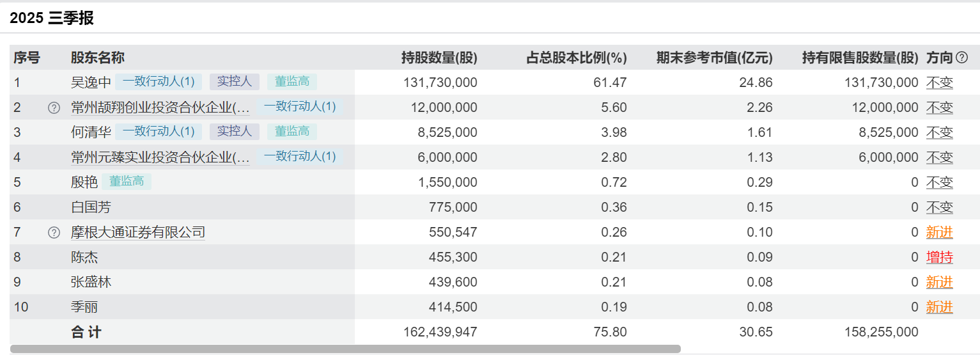The image size is (980, 355).
Task: Click the help icon beside 方向 header
Action: [961, 58]
